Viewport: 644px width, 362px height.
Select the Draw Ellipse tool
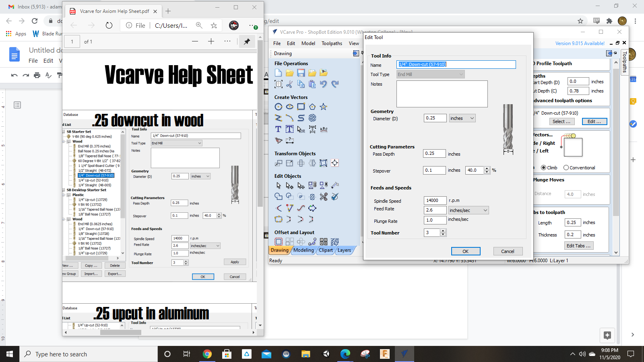coord(289,107)
